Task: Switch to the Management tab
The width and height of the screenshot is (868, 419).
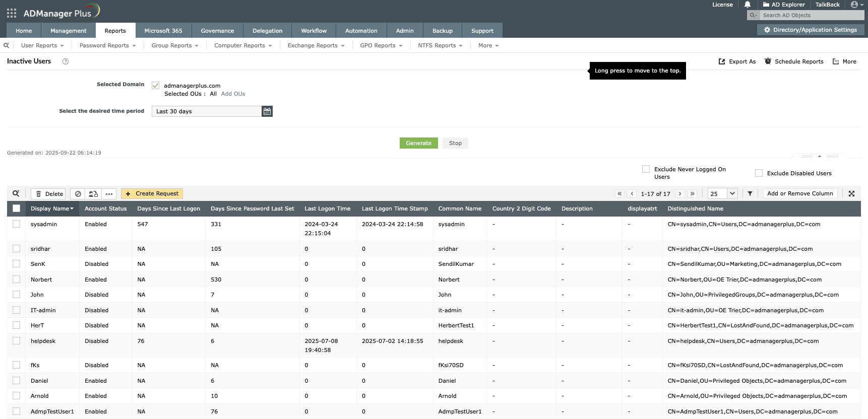Action: 69,31
